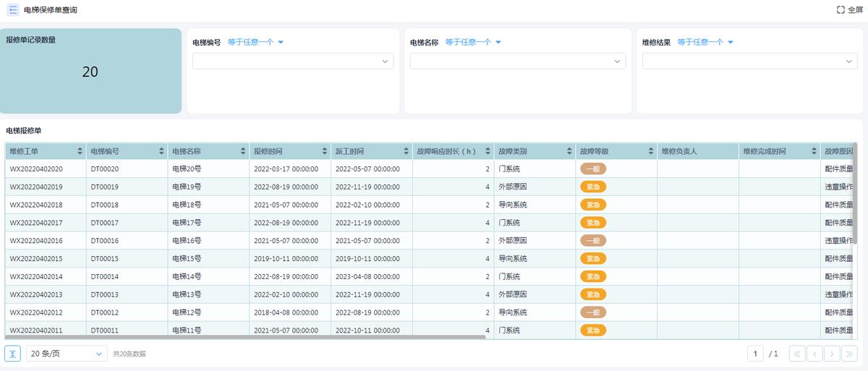Sort by 维修工单 column icon
The width and height of the screenshot is (868, 371).
click(x=80, y=151)
